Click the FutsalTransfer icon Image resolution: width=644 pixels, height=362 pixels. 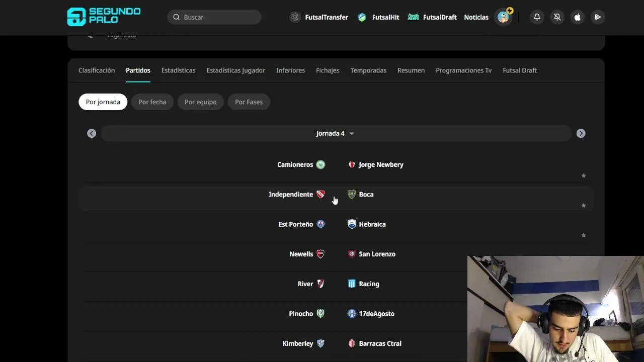pyautogui.click(x=295, y=17)
